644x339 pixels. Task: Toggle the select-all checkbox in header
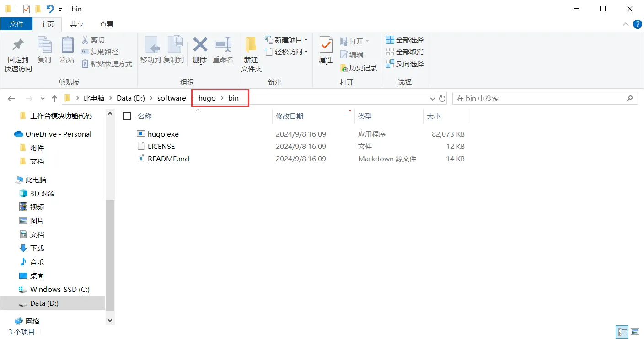point(127,116)
